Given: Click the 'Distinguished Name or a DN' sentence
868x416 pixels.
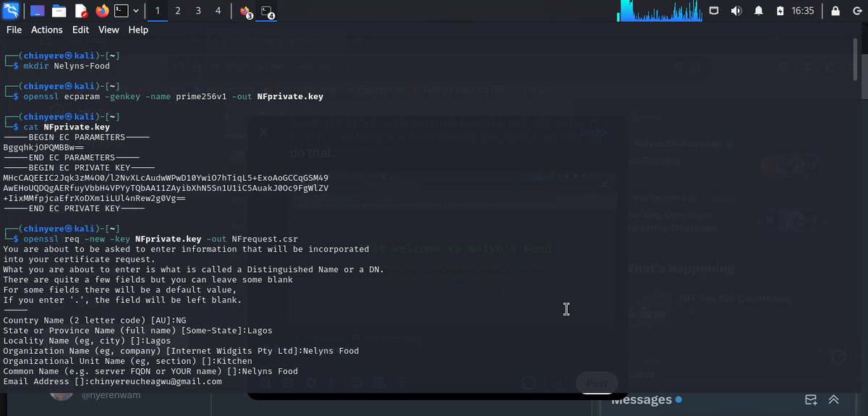Looking at the screenshot, I should 194,270.
